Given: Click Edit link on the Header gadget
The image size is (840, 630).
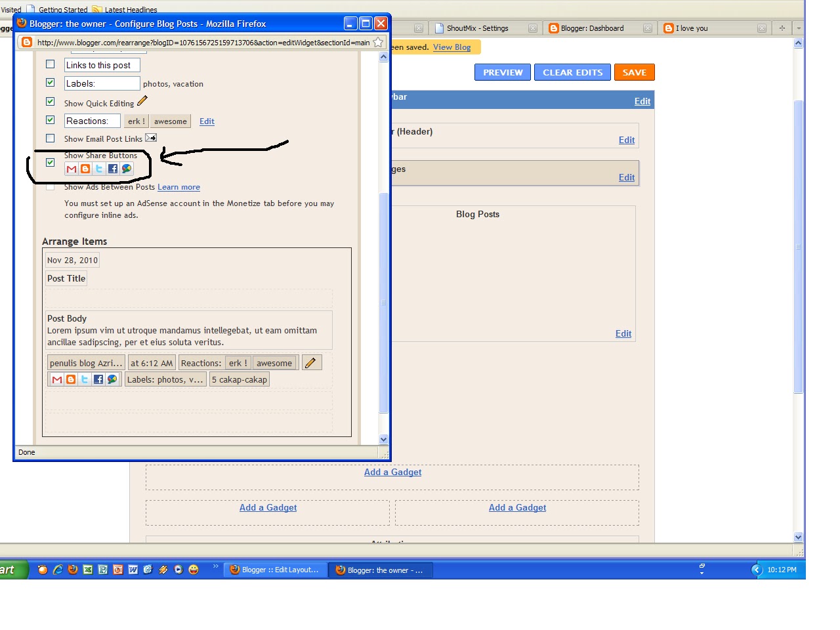Looking at the screenshot, I should click(x=627, y=140).
